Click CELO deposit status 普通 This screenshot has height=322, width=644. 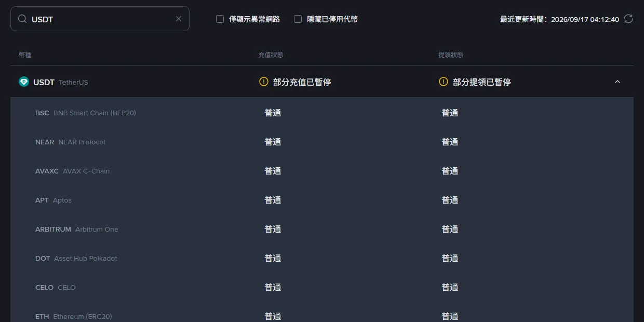(273, 287)
